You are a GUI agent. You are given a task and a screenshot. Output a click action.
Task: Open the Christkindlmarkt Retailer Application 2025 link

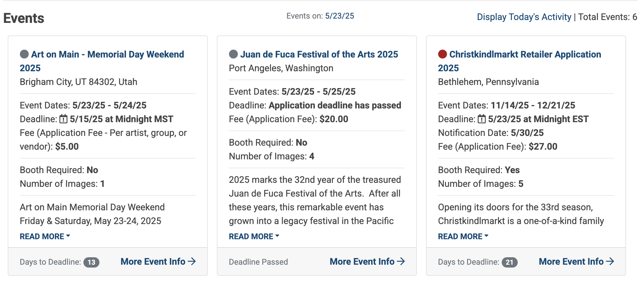(525, 54)
